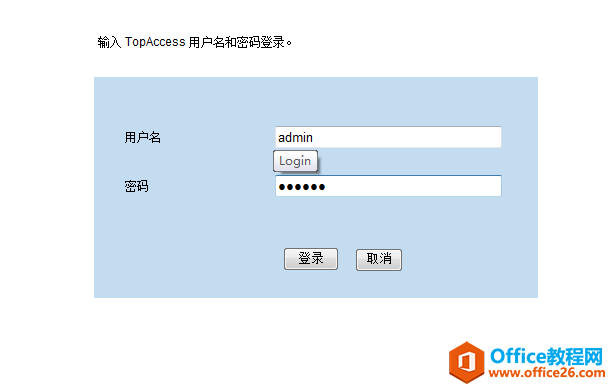Place cursor after masked password dots

[326, 187]
